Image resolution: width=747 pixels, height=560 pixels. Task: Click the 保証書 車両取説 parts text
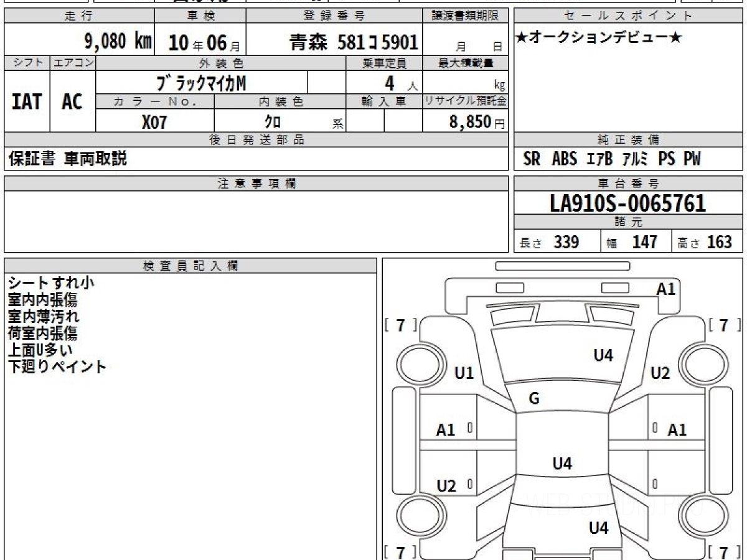[68, 159]
